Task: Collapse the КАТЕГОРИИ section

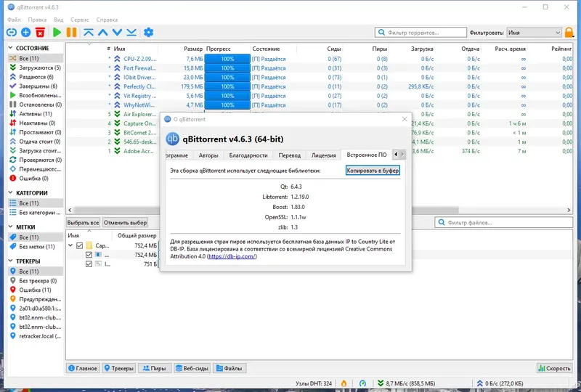Action: [x=10, y=192]
